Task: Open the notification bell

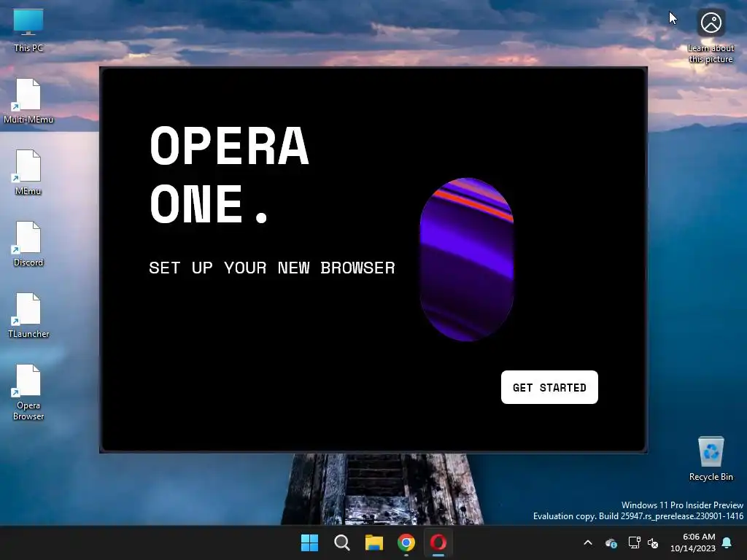Action: 727,542
